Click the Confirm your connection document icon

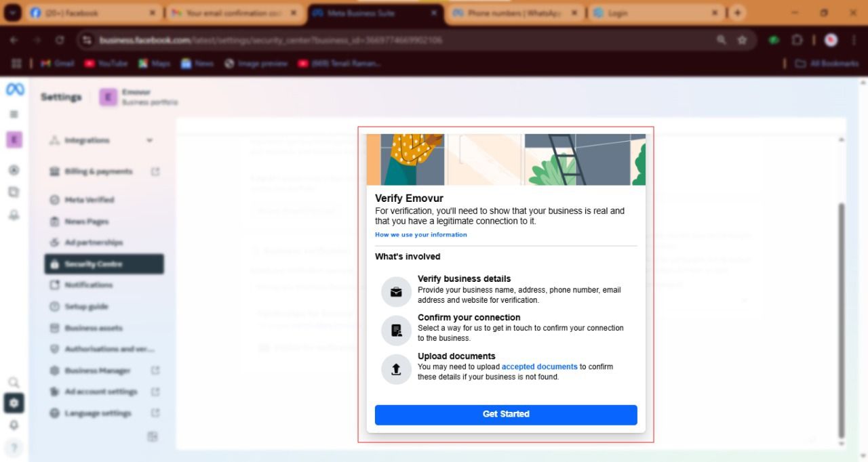pyautogui.click(x=397, y=331)
